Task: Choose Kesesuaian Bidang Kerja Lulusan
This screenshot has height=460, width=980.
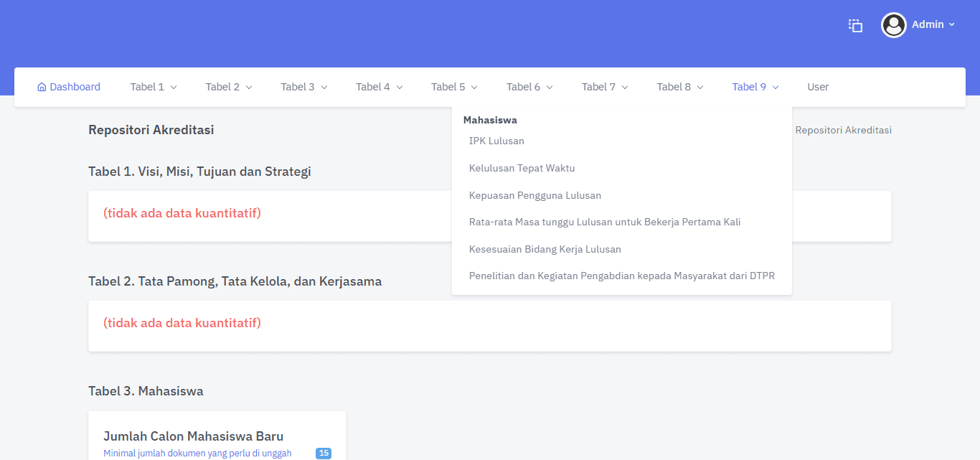Action: 545,249
